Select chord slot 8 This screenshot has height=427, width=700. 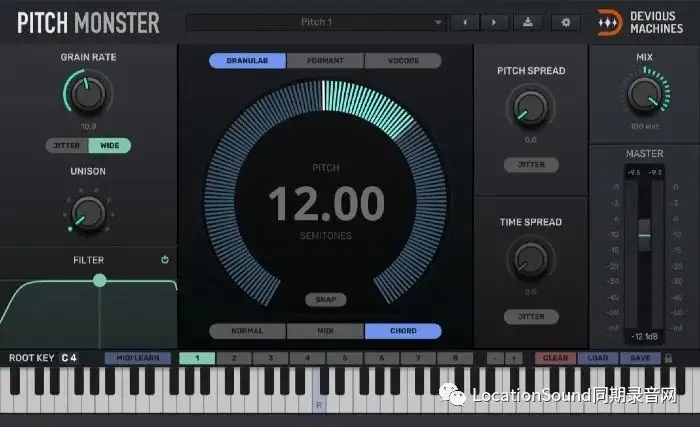pos(455,358)
